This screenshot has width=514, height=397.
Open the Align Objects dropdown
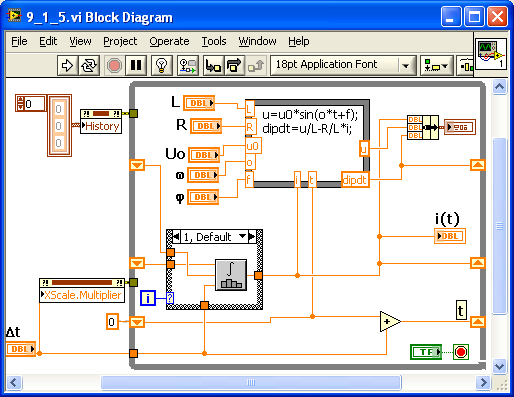[x=436, y=65]
